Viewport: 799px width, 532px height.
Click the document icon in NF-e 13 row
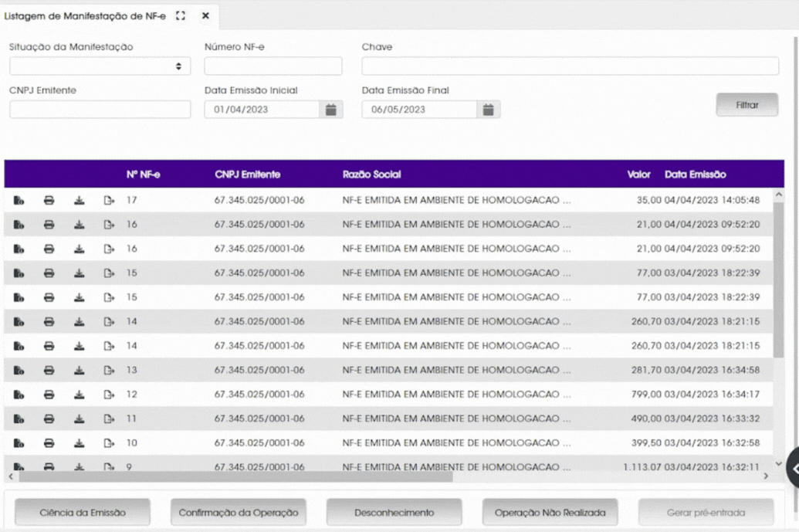(x=19, y=371)
